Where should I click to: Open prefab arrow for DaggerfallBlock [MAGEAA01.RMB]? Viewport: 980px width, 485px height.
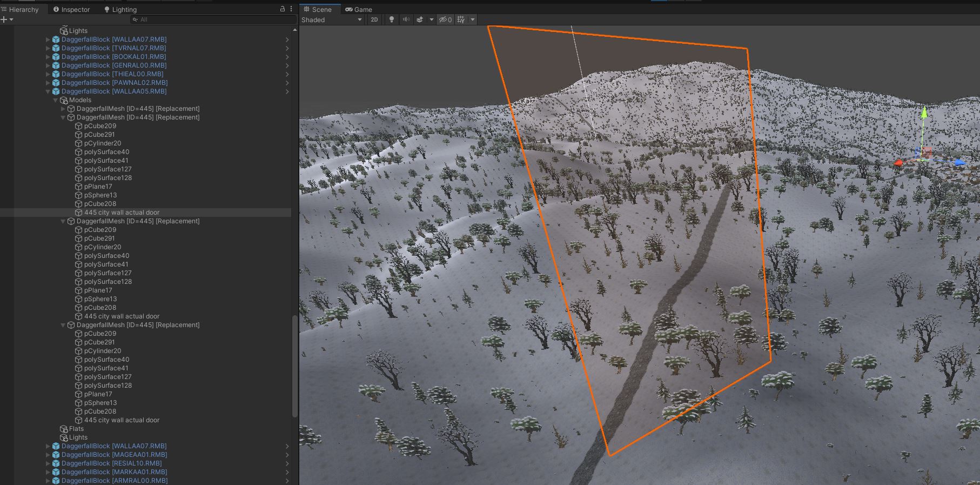click(287, 455)
